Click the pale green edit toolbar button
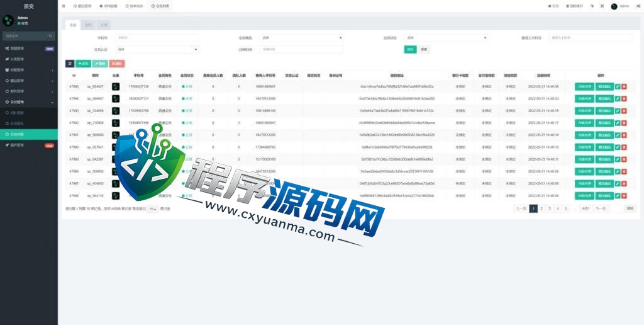 point(100,64)
